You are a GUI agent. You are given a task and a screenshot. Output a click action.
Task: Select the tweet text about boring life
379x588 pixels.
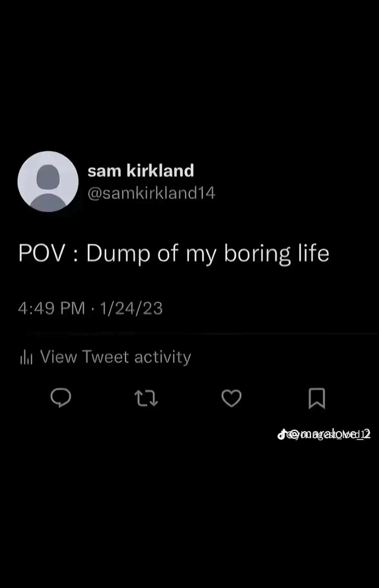point(174,254)
